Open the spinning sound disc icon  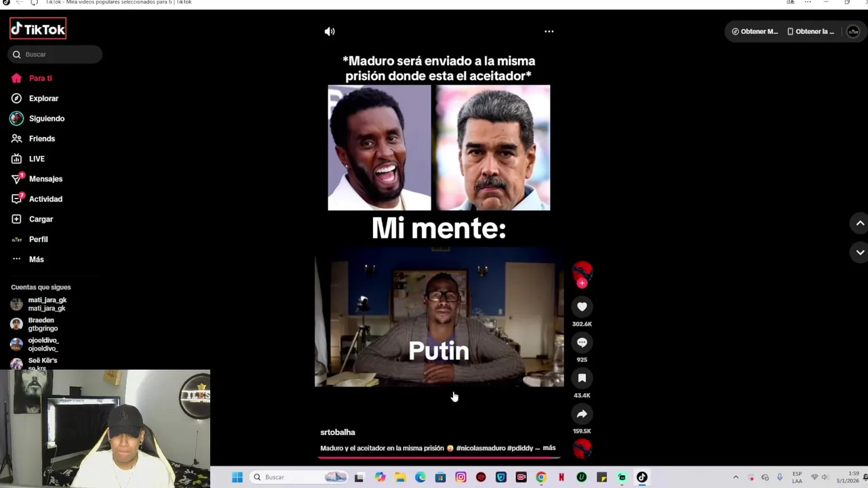(x=583, y=449)
